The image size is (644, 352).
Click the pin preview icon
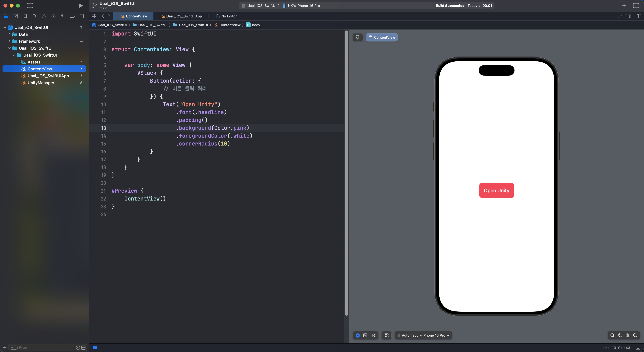(x=358, y=37)
